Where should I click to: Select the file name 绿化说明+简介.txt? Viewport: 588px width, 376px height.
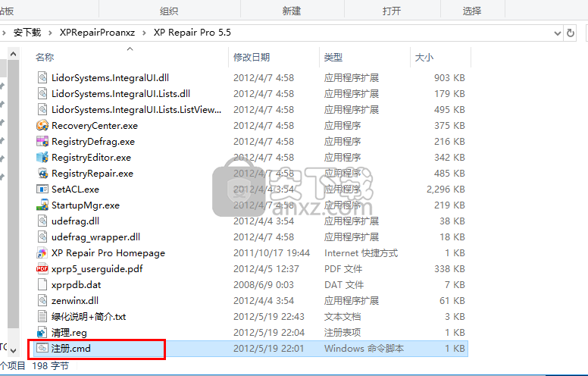(x=89, y=317)
